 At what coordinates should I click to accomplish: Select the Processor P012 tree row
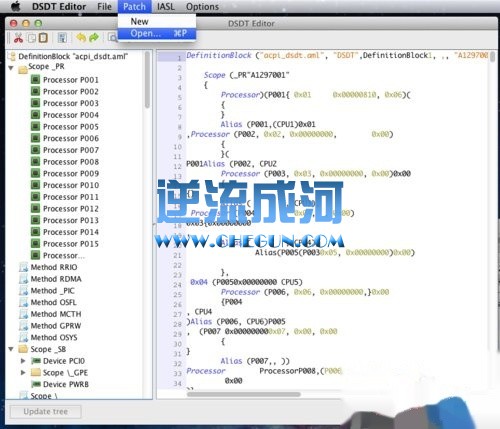click(x=71, y=209)
